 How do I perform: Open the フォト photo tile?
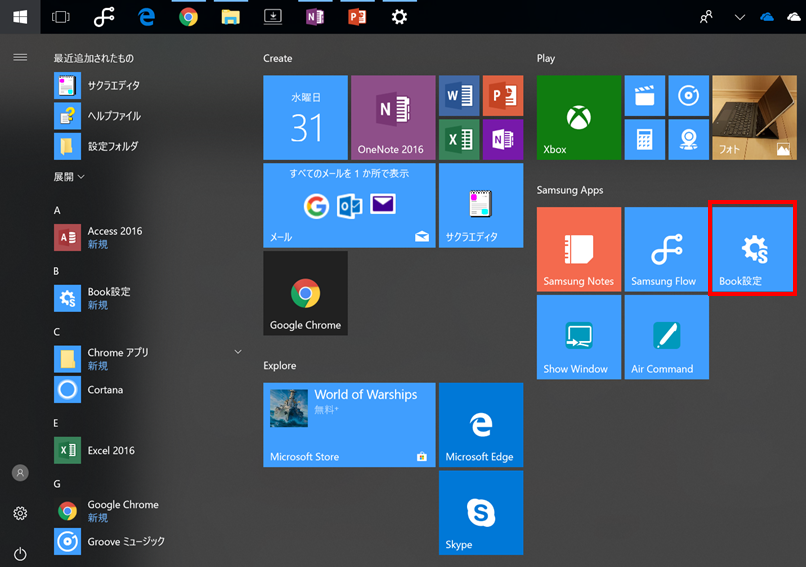point(755,117)
